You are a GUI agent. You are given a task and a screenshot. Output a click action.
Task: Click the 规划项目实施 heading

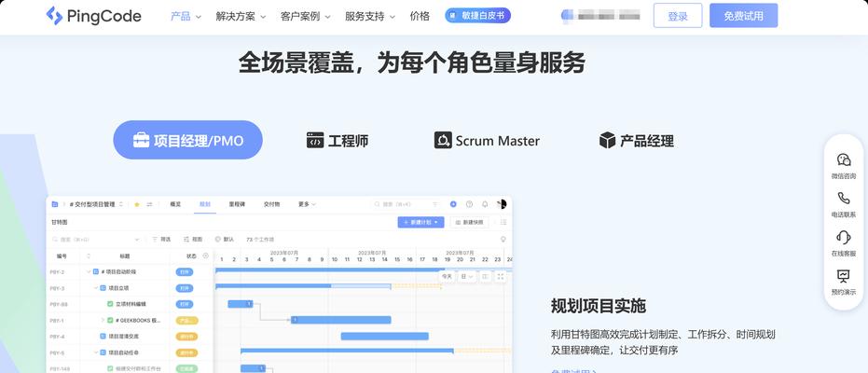pos(599,306)
